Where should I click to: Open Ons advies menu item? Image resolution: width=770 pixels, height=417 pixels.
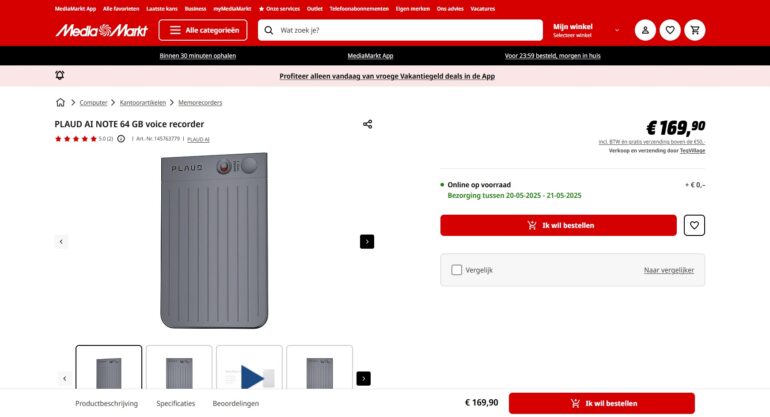pos(450,9)
